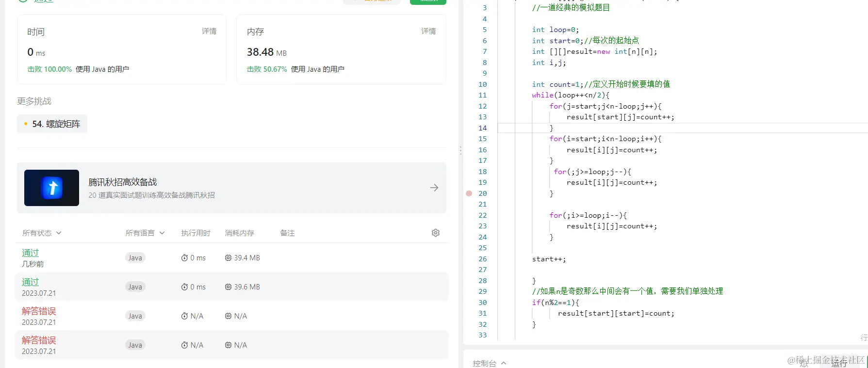Screen dimensions: 868x368
Task: Open the 54. 螺旋矩阵 challenge
Action: click(52, 124)
